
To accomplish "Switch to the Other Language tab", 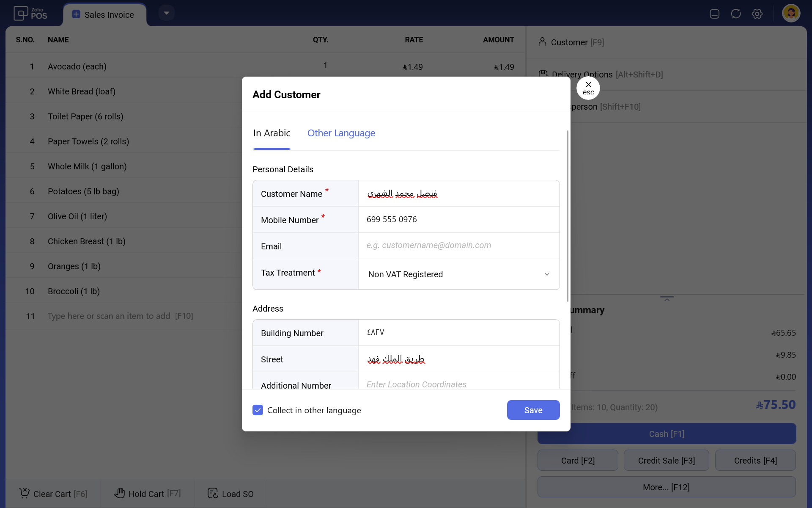I will tap(341, 133).
